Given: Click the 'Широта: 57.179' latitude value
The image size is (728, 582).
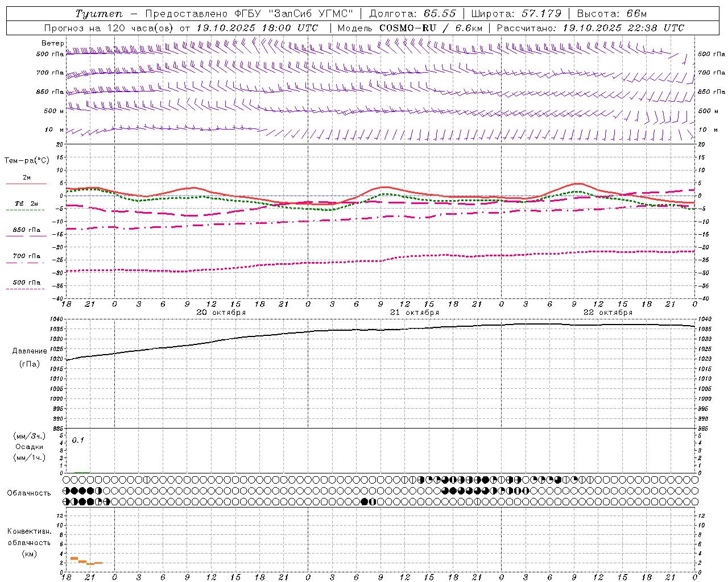Looking at the screenshot, I should (516, 14).
